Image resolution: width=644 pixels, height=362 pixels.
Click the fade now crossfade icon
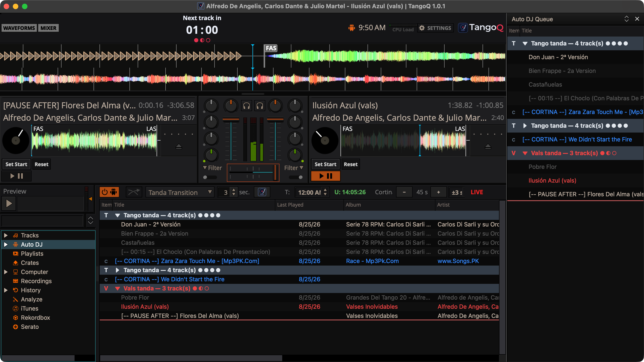point(134,192)
